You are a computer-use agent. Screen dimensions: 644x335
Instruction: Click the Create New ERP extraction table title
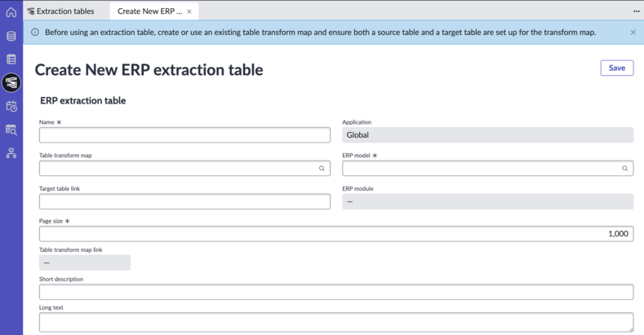coord(149,70)
